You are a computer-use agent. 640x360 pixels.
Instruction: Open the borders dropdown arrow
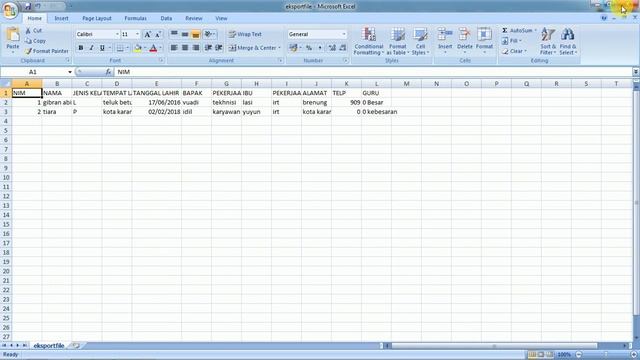pyautogui.click(x=127, y=48)
